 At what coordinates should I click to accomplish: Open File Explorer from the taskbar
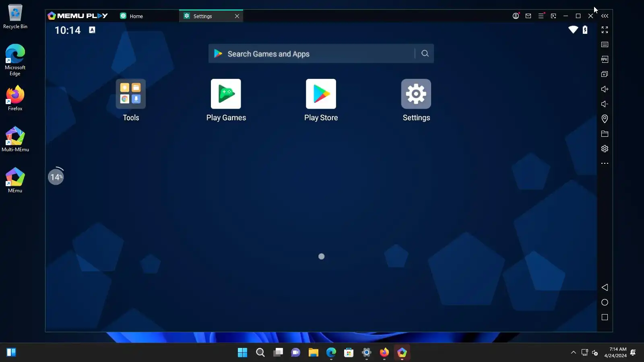(314, 353)
